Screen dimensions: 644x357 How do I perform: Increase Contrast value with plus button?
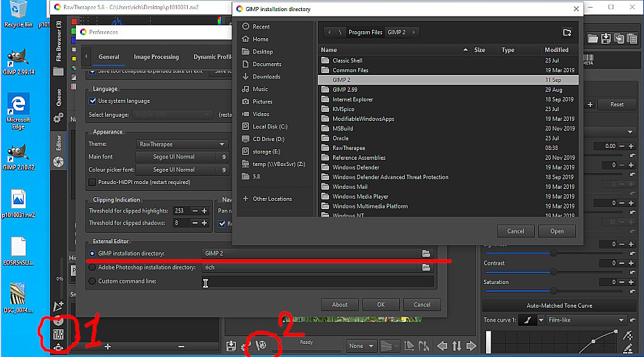[631, 263]
